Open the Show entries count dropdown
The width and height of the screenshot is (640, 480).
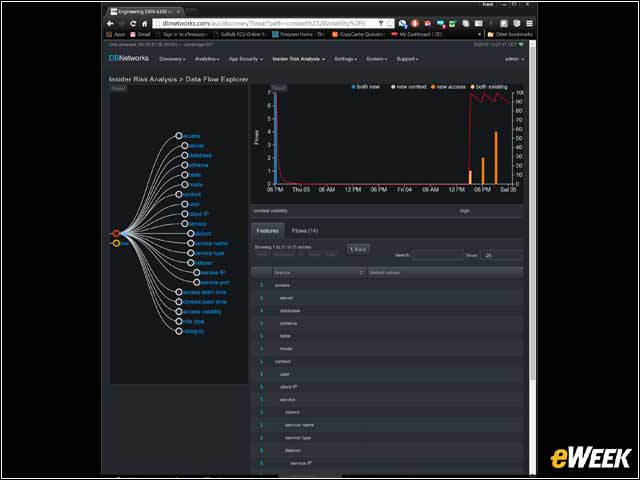(x=501, y=255)
